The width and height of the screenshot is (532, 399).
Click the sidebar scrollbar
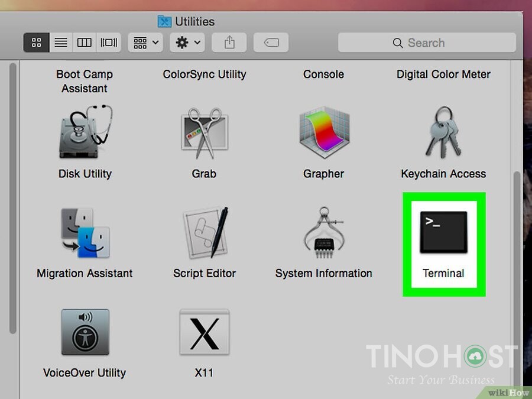coord(13,199)
